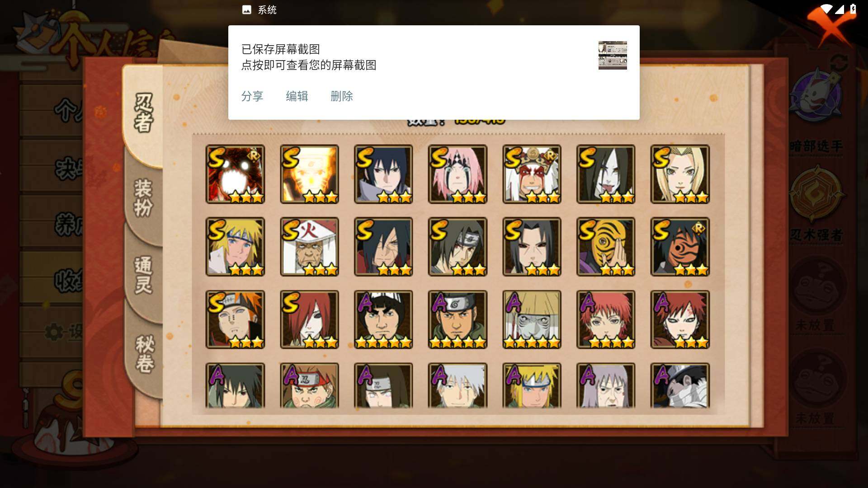Choose the Orochimaru S-rank portrait
The width and height of the screenshot is (868, 488).
[x=606, y=174]
